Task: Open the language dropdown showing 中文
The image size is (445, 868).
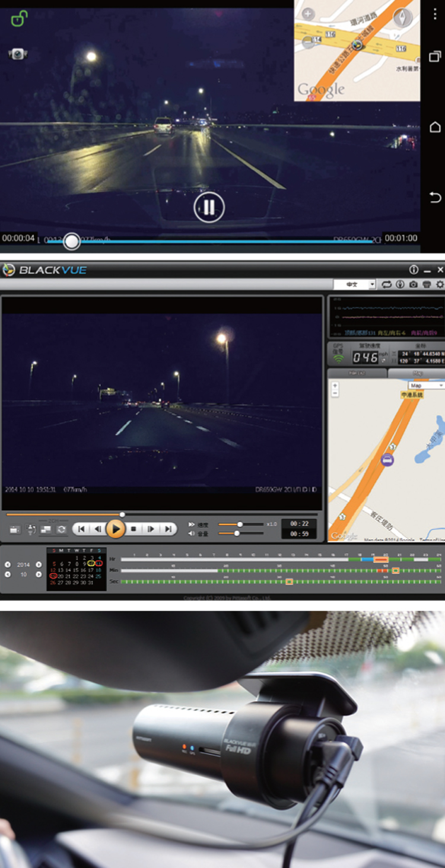Action: (x=355, y=285)
